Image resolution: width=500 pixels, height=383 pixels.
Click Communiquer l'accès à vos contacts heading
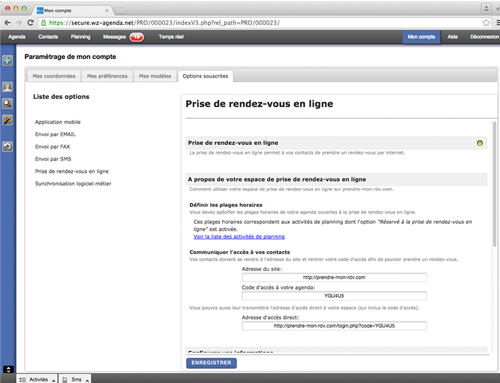click(x=240, y=252)
